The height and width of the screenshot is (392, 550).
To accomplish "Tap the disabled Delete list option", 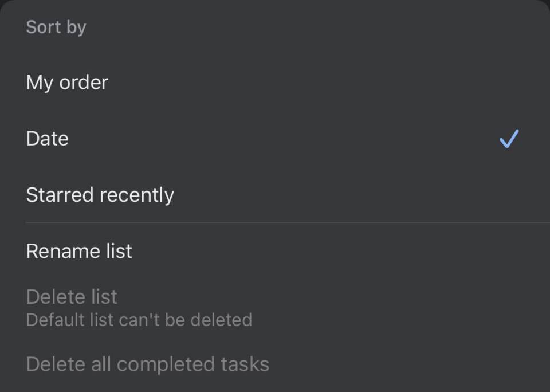I will point(71,297).
